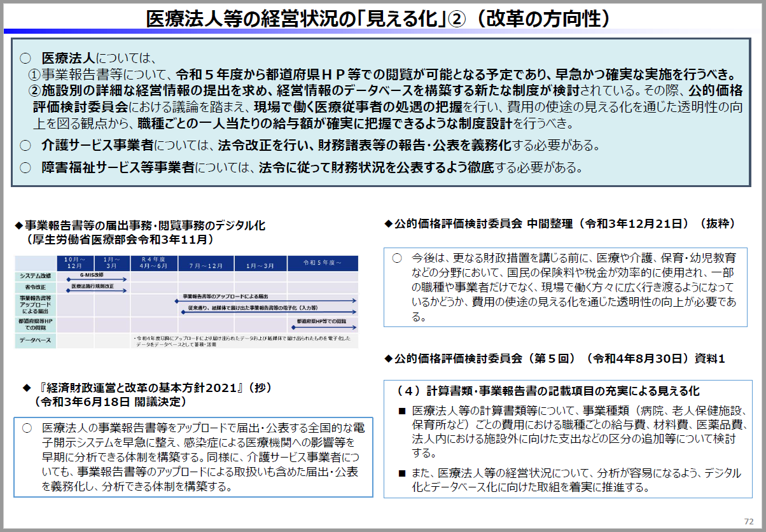The image size is (766, 532).
Task: Click the row label 都道府県等HPでの閲覧
Action: coord(36,326)
